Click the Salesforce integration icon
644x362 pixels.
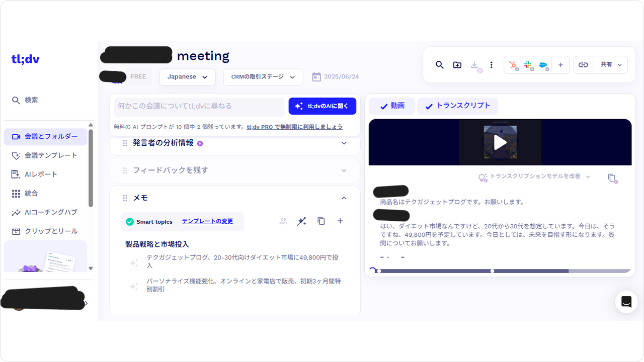[x=544, y=65]
